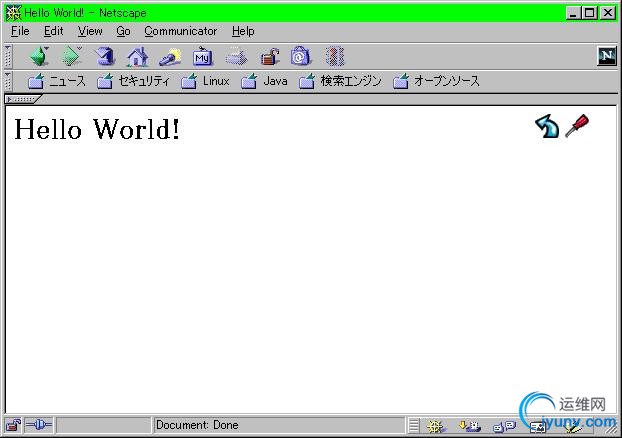Open Address Book component icon

tap(538, 427)
